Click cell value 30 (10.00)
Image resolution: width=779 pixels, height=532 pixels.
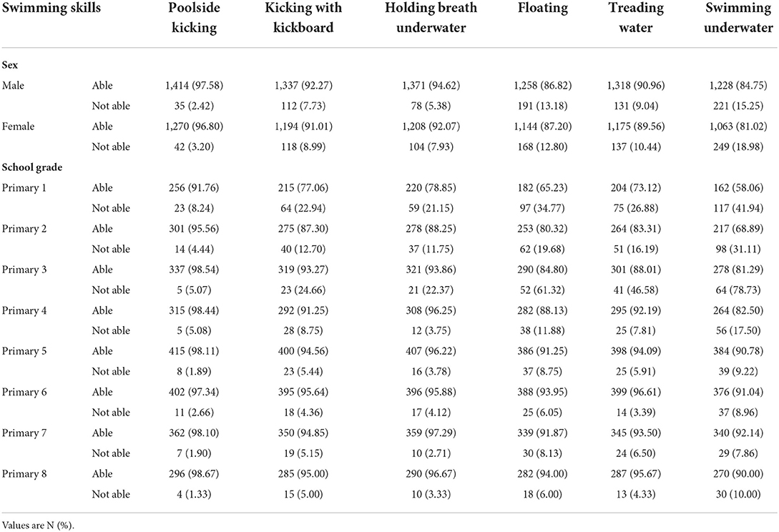(x=738, y=494)
